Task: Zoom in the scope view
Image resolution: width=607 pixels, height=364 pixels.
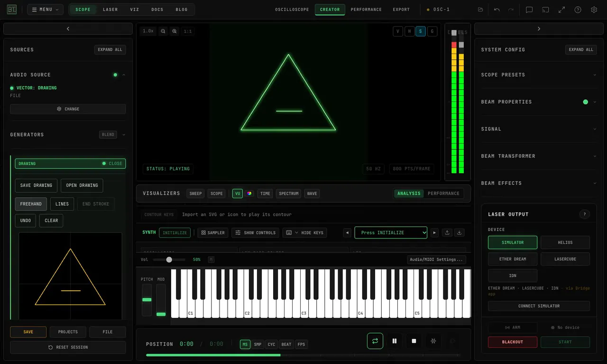Action: click(175, 31)
